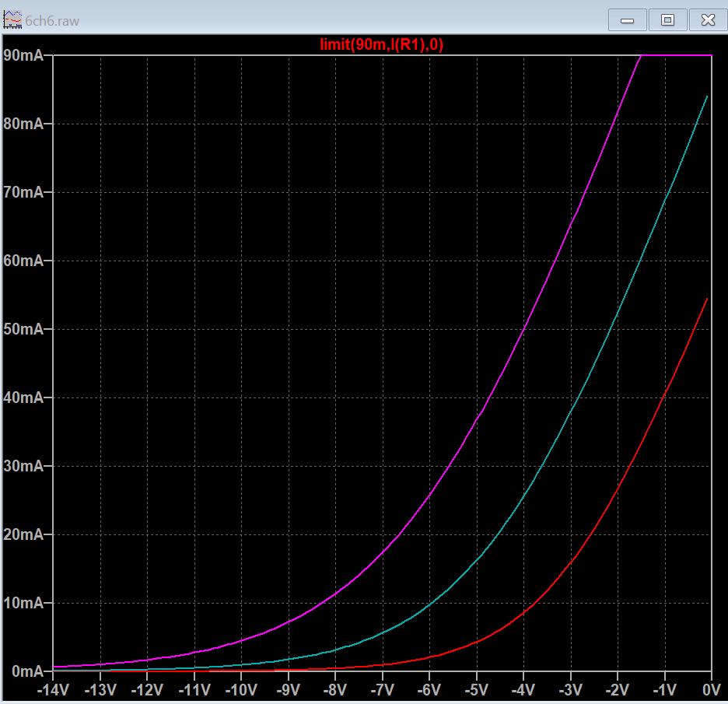Viewport: 728px width, 704px height.
Task: Click the 60mA vertical axis label
Action: coord(23,261)
